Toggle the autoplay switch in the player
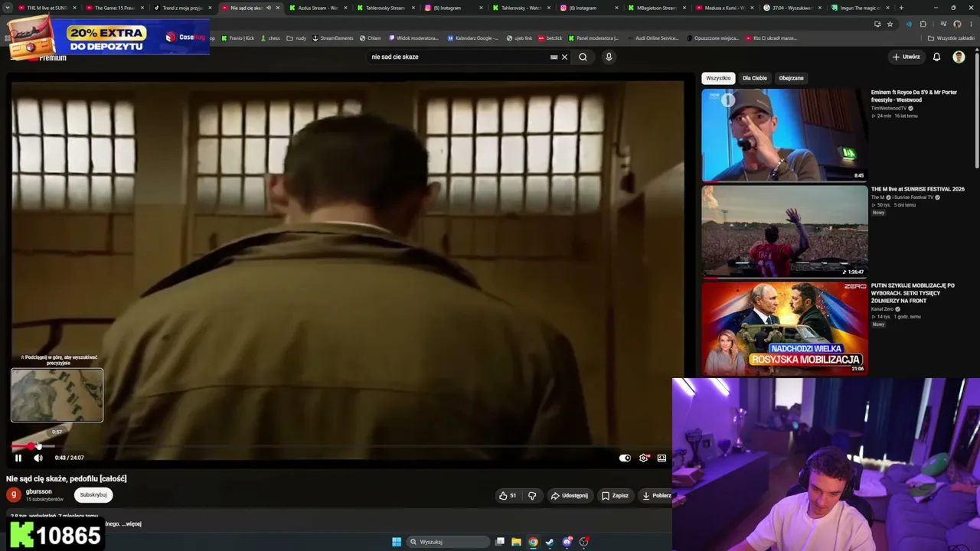980x551 pixels. point(625,458)
